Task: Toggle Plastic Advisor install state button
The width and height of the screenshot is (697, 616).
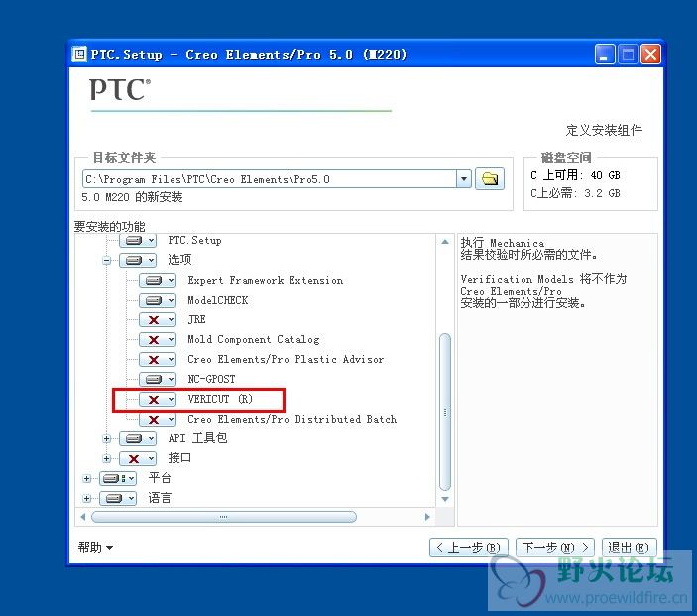Action: [x=158, y=359]
